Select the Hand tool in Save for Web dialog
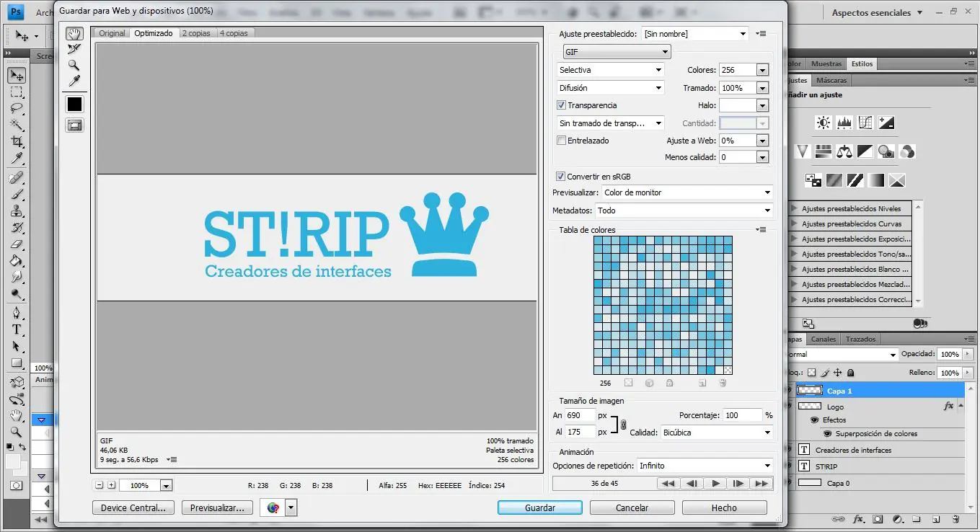This screenshot has width=980, height=532. pyautogui.click(x=74, y=34)
